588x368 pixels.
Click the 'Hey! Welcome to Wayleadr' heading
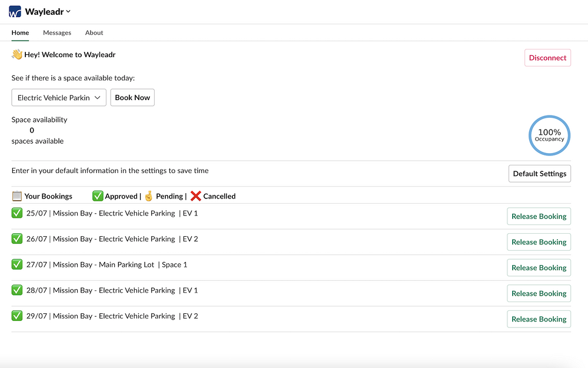point(70,55)
